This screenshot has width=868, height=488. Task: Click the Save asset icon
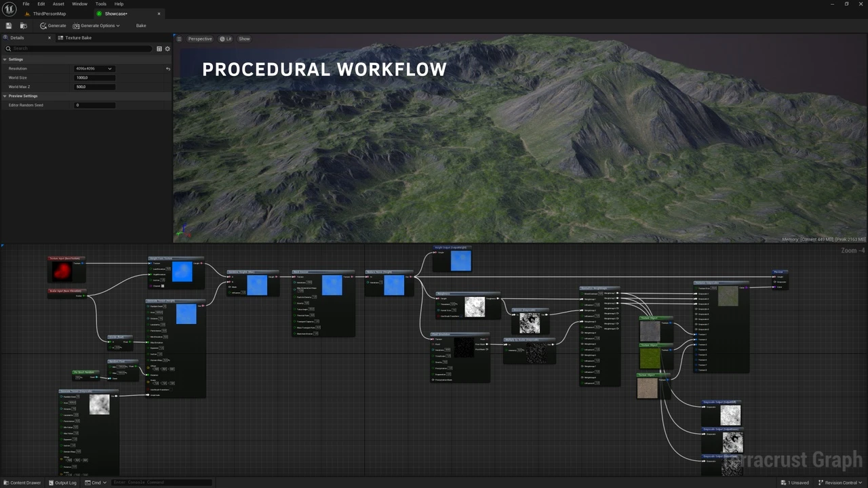click(9, 26)
